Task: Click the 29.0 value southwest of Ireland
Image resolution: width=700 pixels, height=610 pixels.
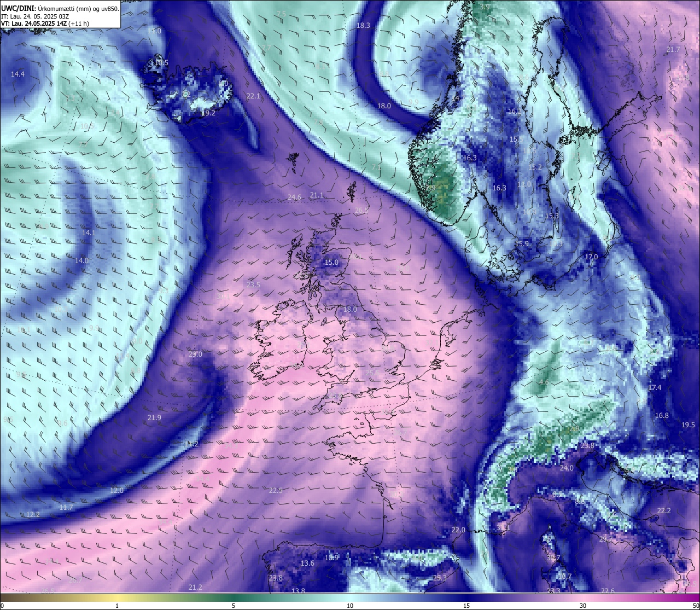Action: click(195, 354)
